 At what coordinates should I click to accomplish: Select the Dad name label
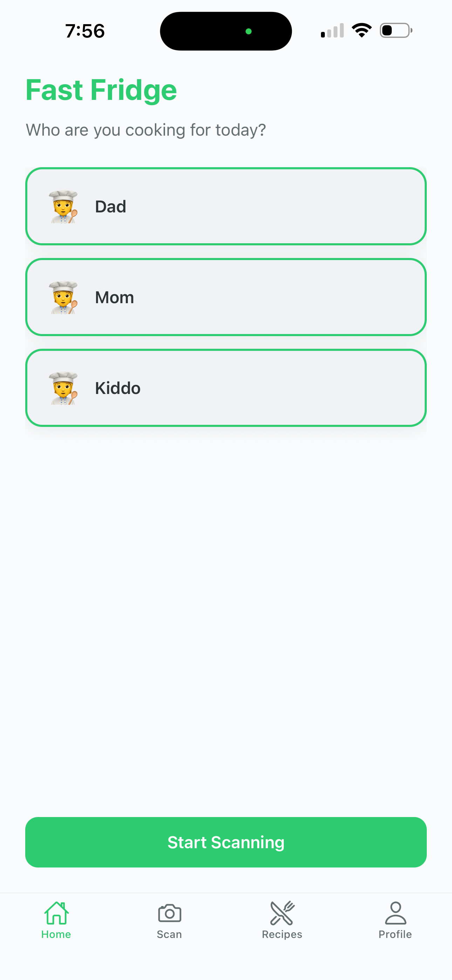coord(110,206)
